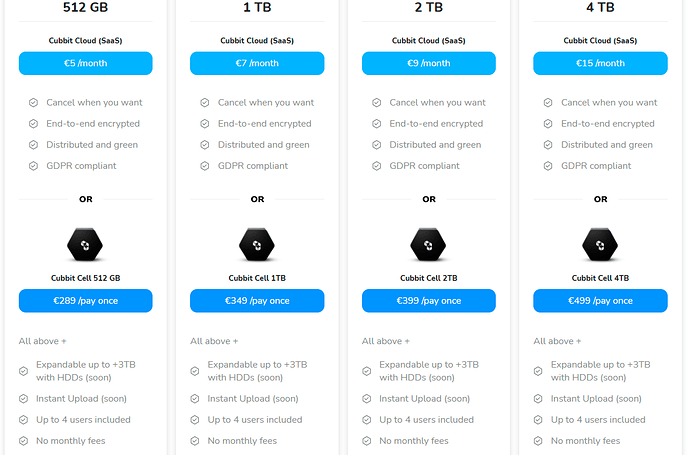This screenshot has width=690, height=455.
Task: Subscribe to the €9 /month plan
Action: 429,63
